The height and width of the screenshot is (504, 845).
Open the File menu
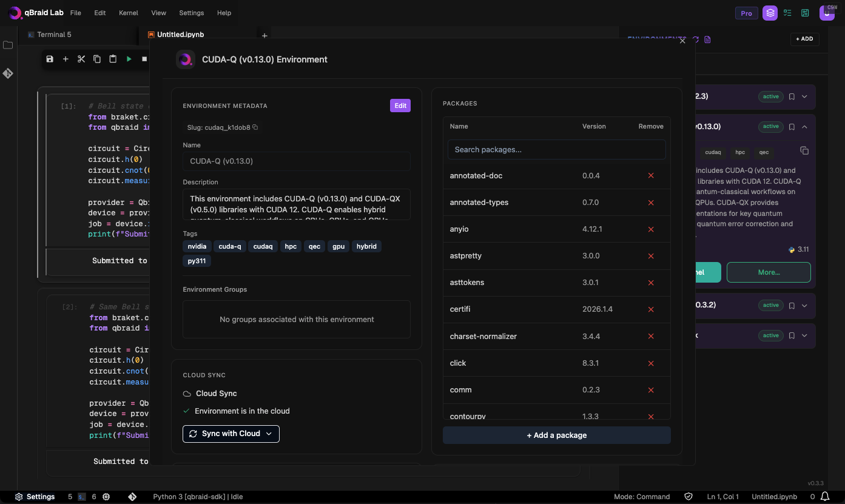pos(76,13)
